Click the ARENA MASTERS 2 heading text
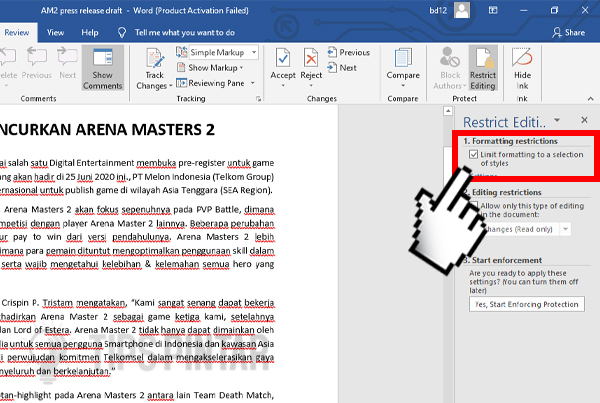The image size is (600, 403). click(x=145, y=129)
